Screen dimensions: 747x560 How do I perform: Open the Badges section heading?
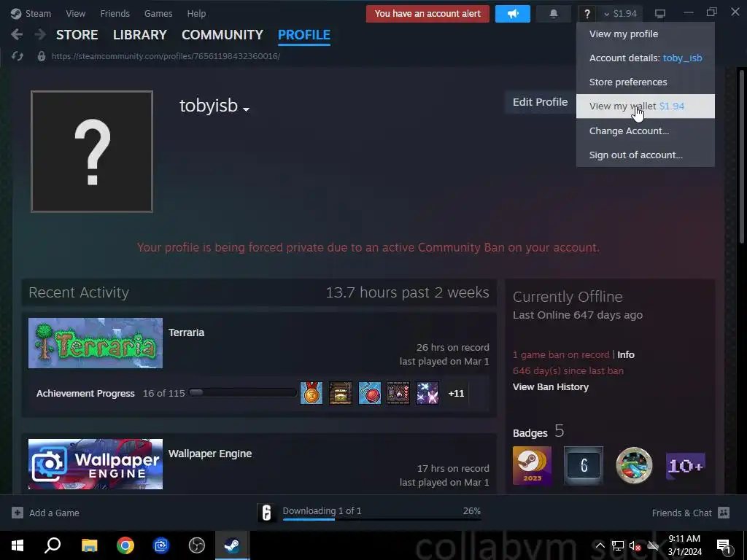click(530, 433)
